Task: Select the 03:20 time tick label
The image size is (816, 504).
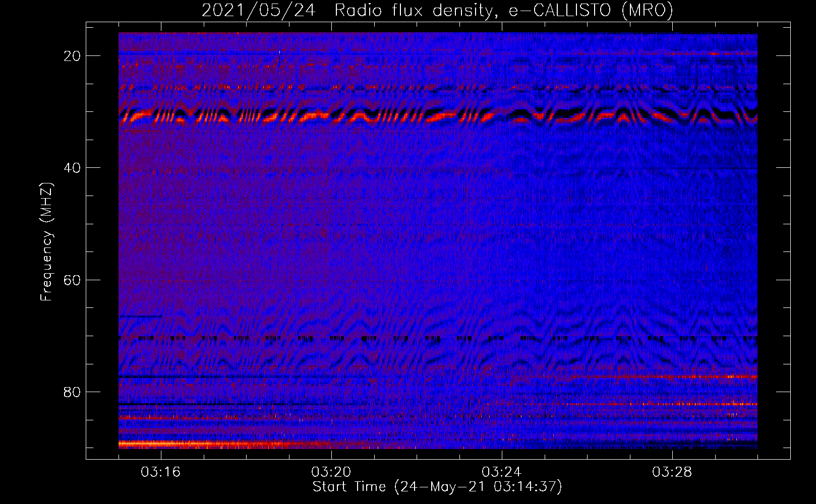Action: (x=331, y=472)
